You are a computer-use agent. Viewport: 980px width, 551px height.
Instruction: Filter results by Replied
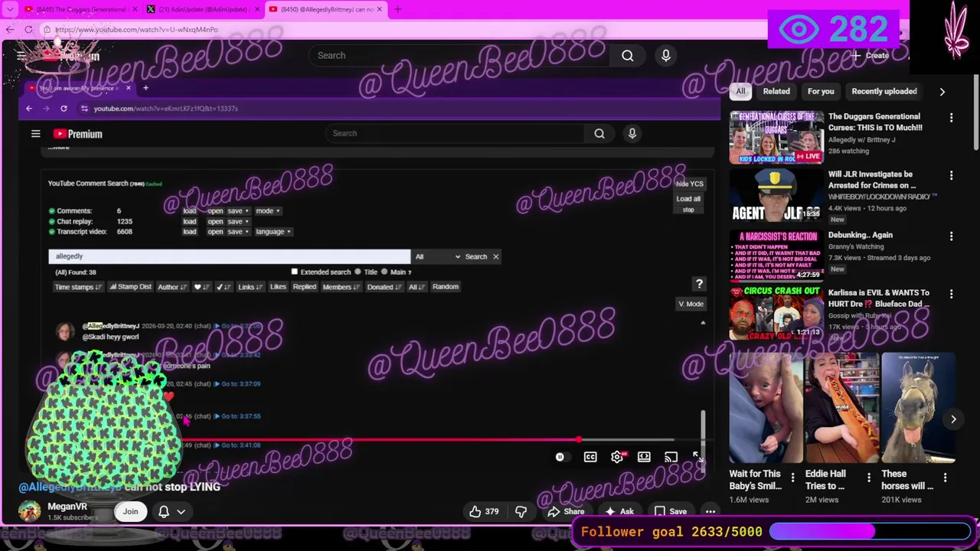(x=304, y=287)
